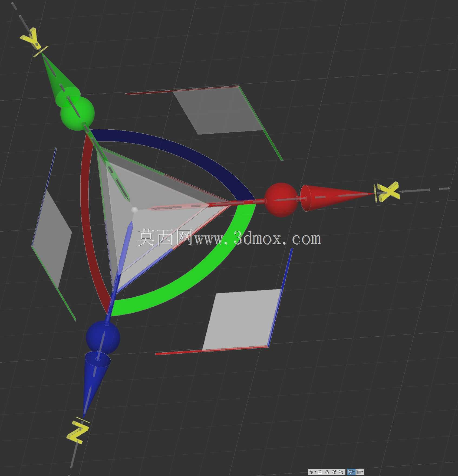Select the white center origin sphere
Image resolution: width=458 pixels, height=476 pixels.
click(134, 209)
